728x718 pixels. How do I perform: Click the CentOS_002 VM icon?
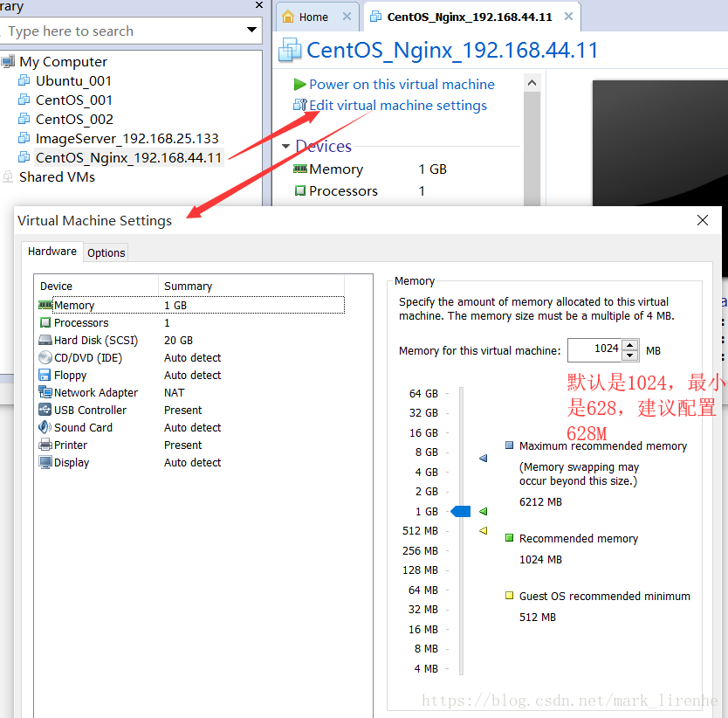click(x=24, y=120)
